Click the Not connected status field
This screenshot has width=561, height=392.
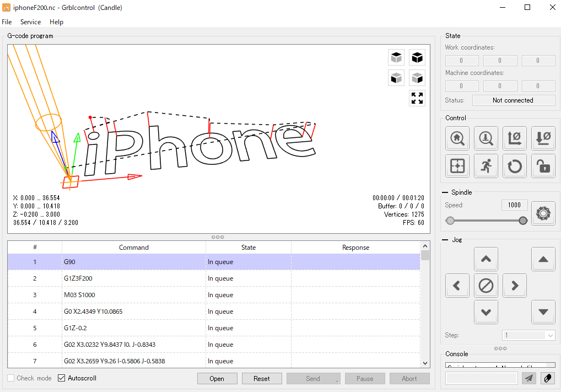pos(514,100)
